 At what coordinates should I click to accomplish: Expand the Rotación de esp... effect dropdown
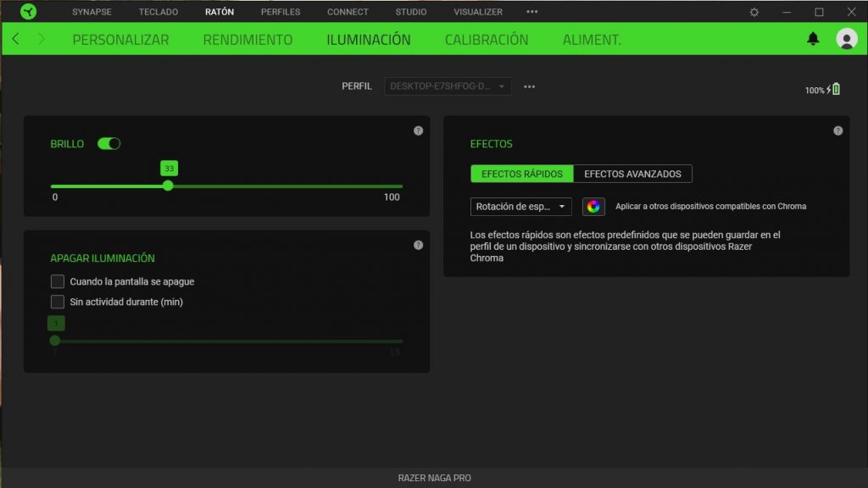click(x=520, y=207)
